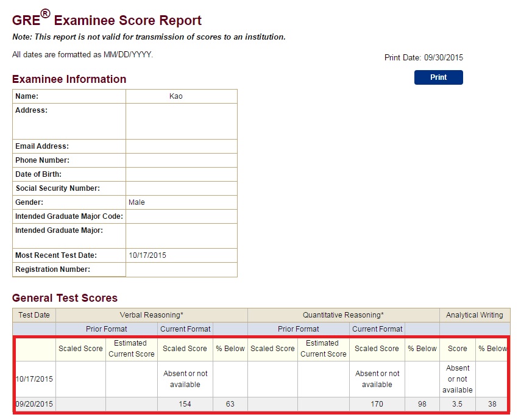
Task: Click the 'Name:' label cell
Action: 69,96
